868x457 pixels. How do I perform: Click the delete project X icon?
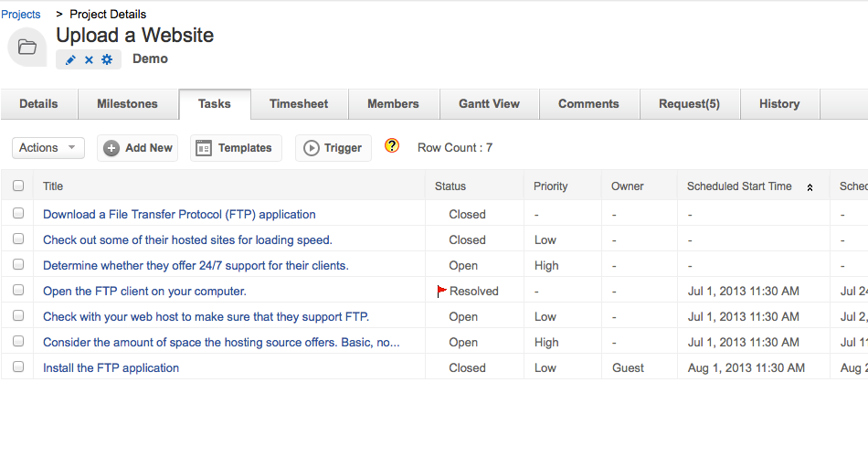click(89, 59)
